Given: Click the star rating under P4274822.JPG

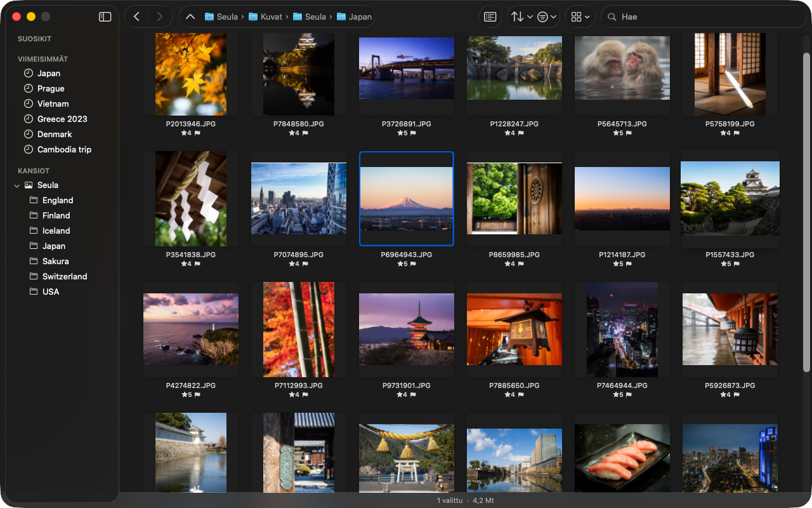Looking at the screenshot, I should pyautogui.click(x=187, y=395).
